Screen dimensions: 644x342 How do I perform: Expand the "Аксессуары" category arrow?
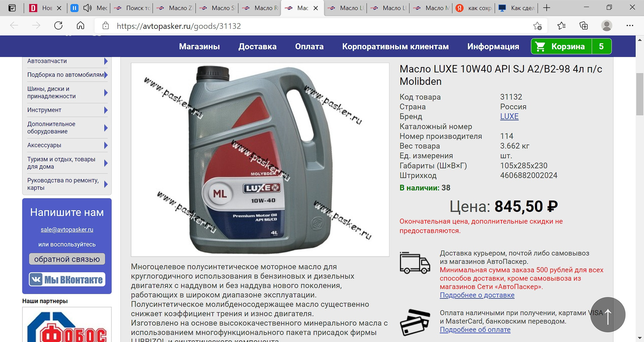106,145
